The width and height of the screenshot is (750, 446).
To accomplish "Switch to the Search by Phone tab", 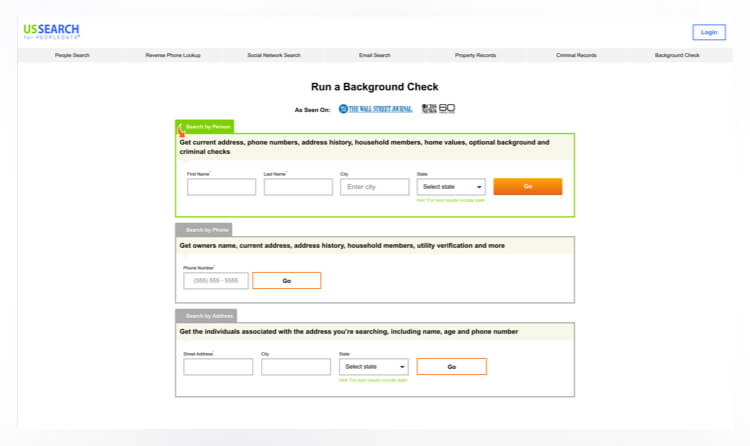I will click(x=206, y=230).
